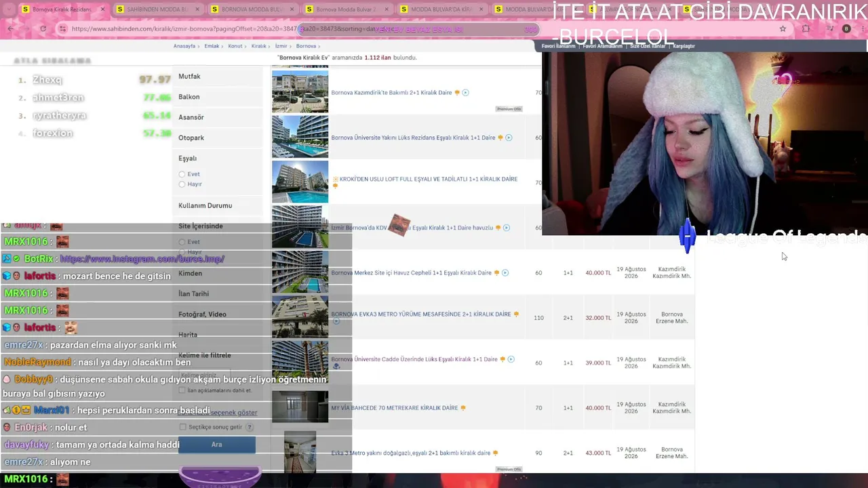Click 32.000 TL price in EVKA3 row
868x488 pixels.
(597, 318)
